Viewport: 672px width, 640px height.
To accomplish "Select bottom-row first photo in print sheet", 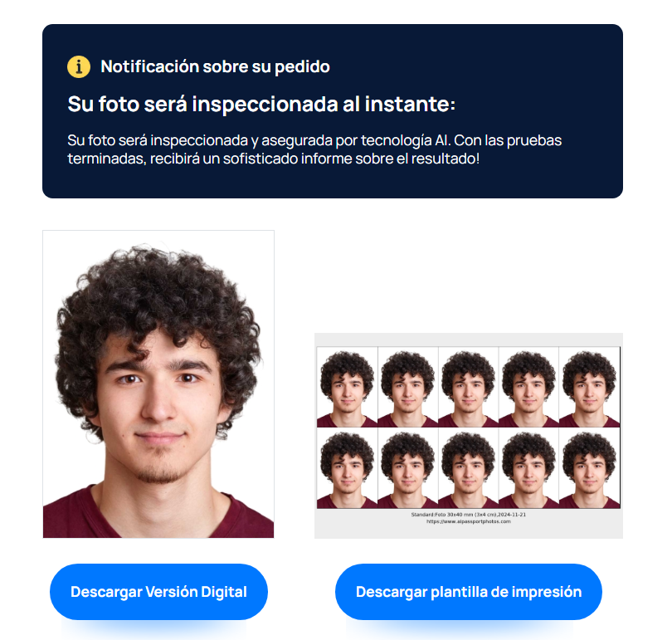I will tap(347, 468).
